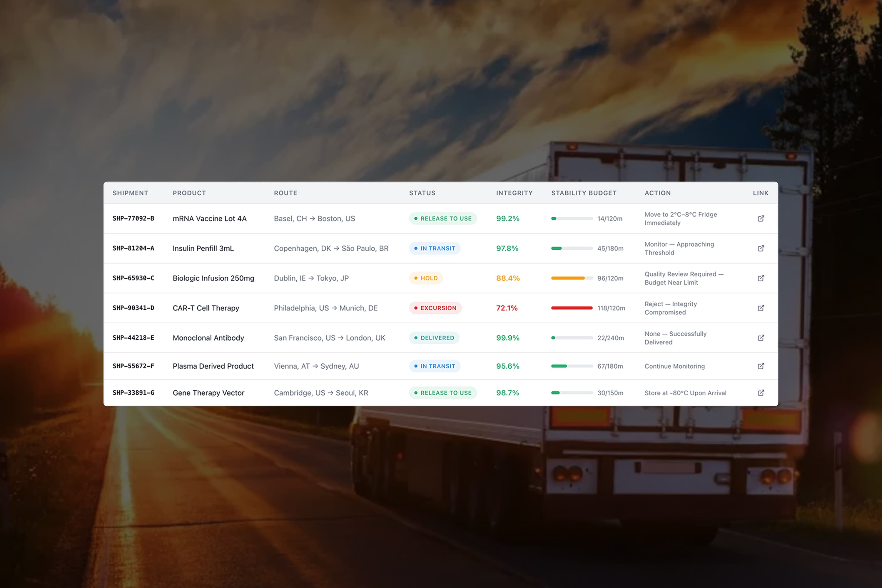Image resolution: width=882 pixels, height=588 pixels.
Task: Open external link for CAR-T Cell Therapy
Action: pyautogui.click(x=761, y=308)
